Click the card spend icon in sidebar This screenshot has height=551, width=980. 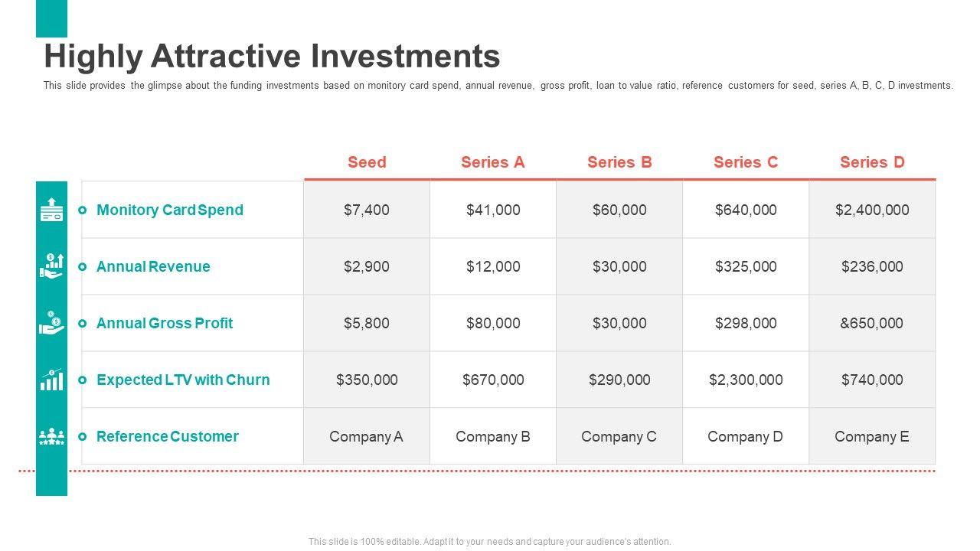click(x=51, y=210)
